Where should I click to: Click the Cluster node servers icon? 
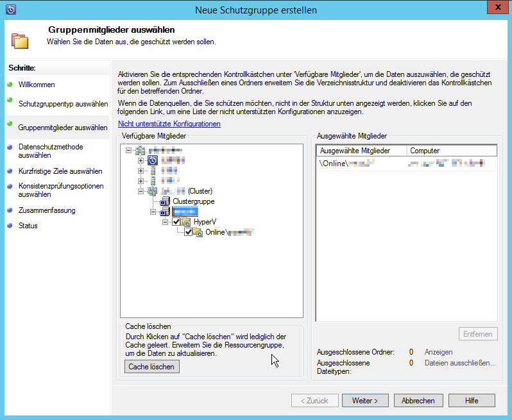[153, 191]
